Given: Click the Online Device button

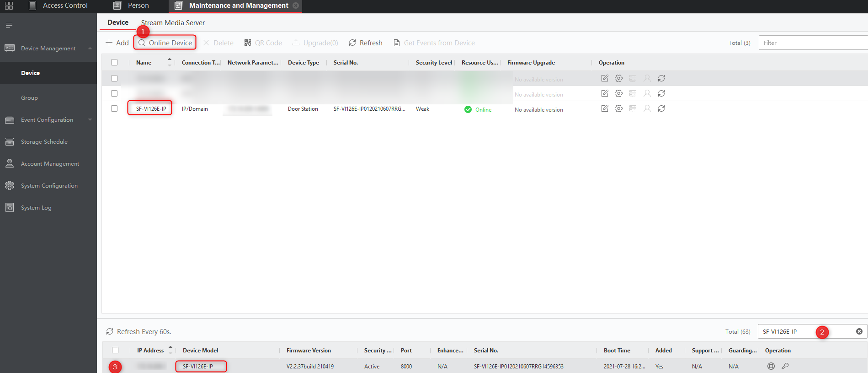Looking at the screenshot, I should click(x=165, y=43).
